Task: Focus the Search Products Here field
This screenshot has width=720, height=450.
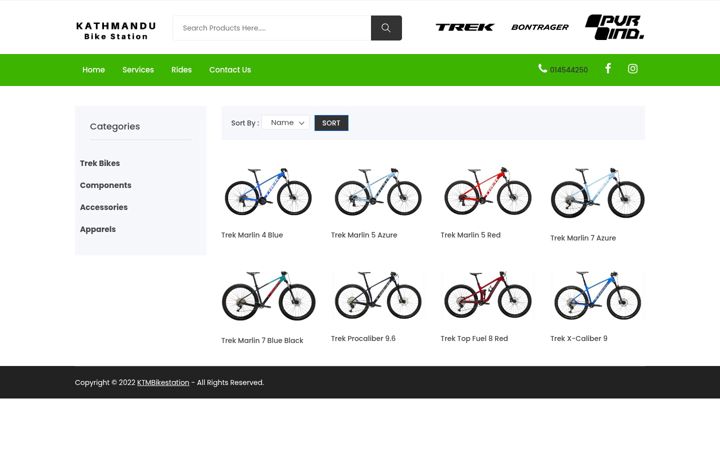Action: tap(272, 28)
